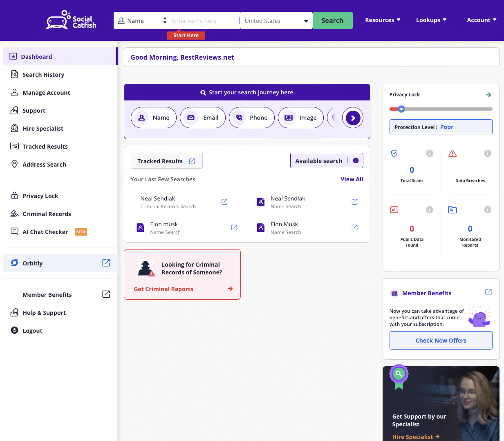Expand the Account menu
Image resolution: width=504 pixels, height=441 pixels.
(x=482, y=20)
